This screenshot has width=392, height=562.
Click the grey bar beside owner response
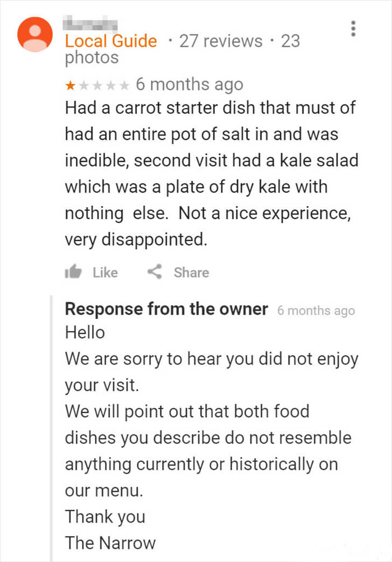51,428
